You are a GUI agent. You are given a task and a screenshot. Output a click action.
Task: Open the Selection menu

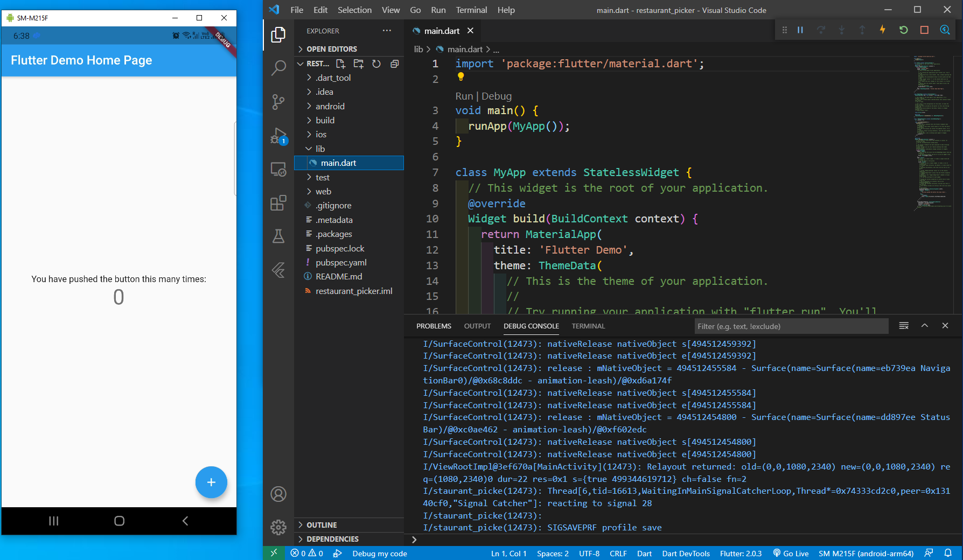click(x=354, y=10)
